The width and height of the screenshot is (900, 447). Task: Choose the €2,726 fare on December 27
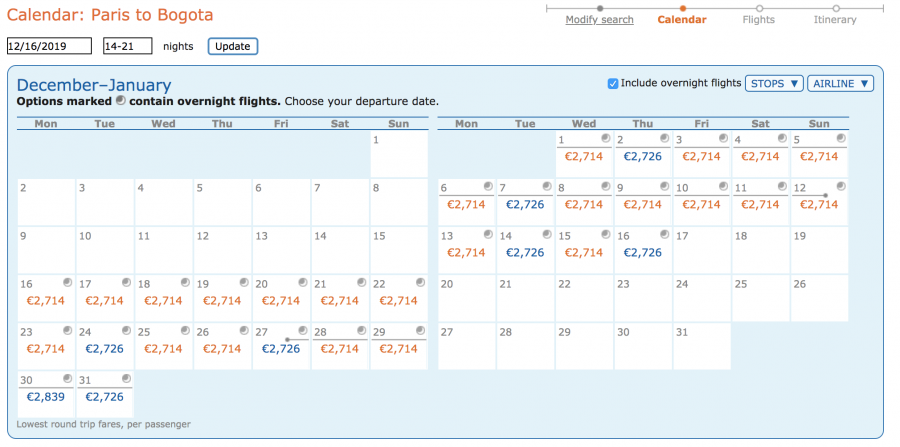tap(281, 349)
